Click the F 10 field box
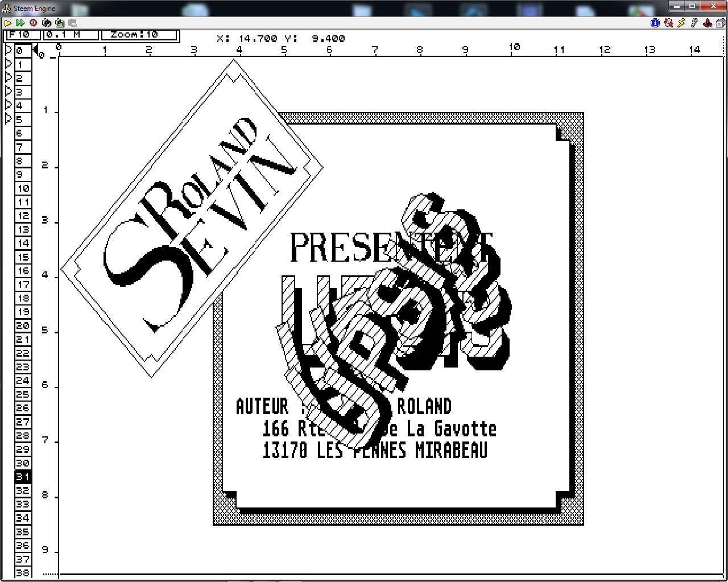 pyautogui.click(x=23, y=35)
